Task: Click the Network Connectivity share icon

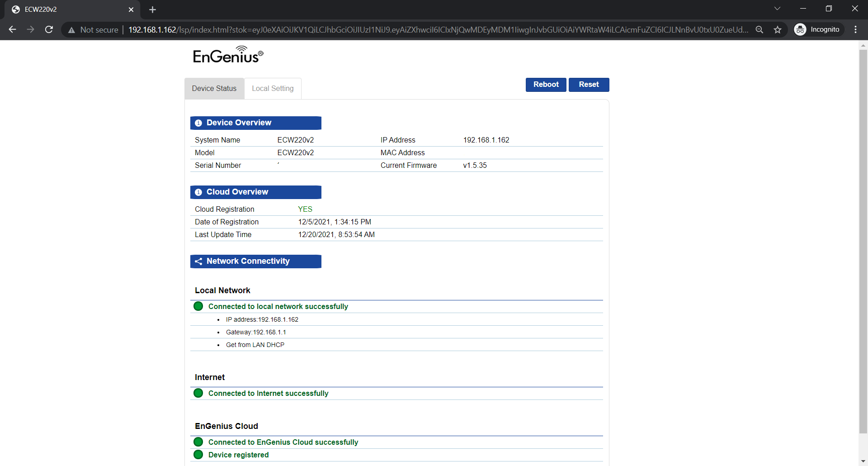Action: click(198, 262)
